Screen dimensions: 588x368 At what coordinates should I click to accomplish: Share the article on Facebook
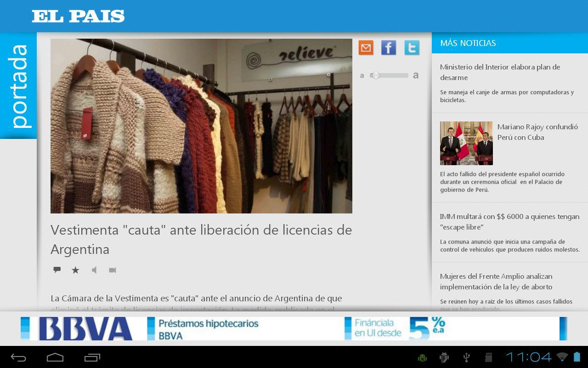[388, 47]
